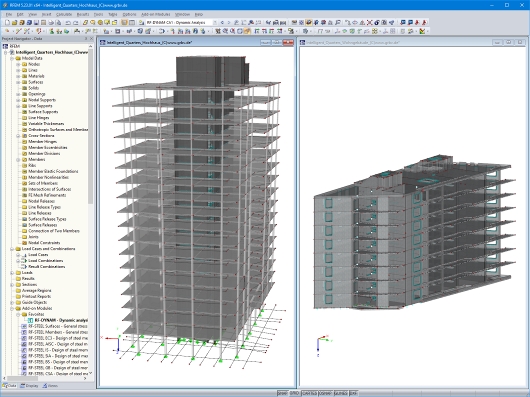Click the red X delete icon in toolbar

click(369, 23)
